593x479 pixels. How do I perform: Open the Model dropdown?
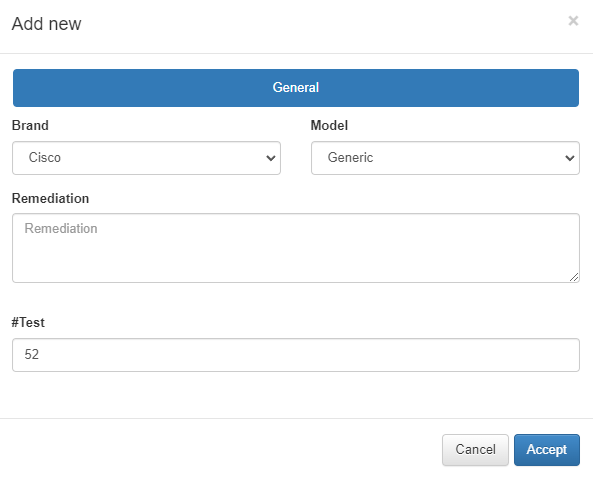pyautogui.click(x=445, y=158)
